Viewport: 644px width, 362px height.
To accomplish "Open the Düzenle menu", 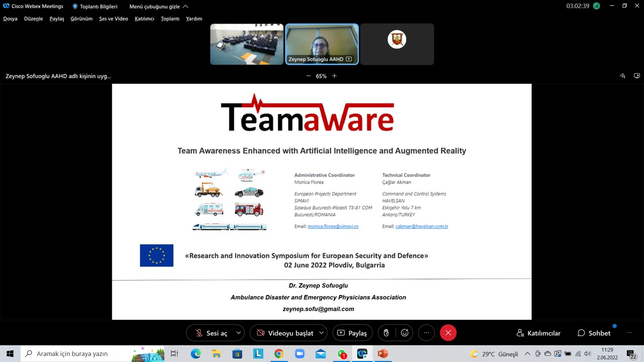I will [x=33, y=19].
